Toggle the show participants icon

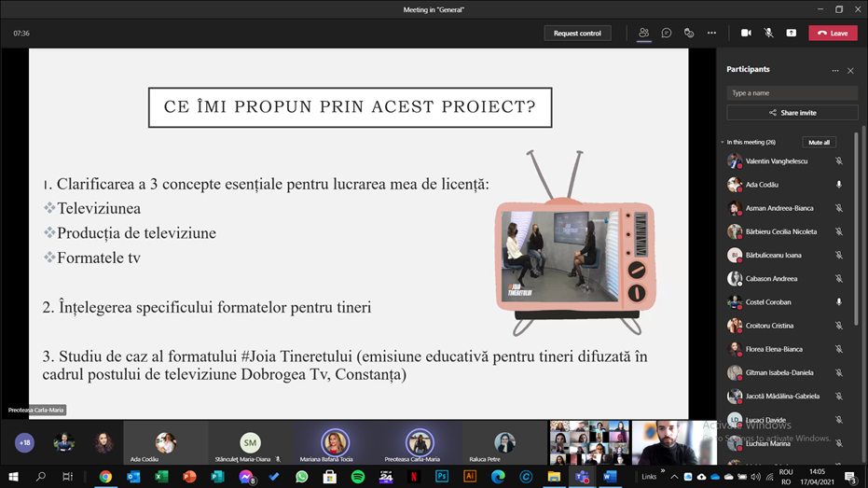(643, 33)
